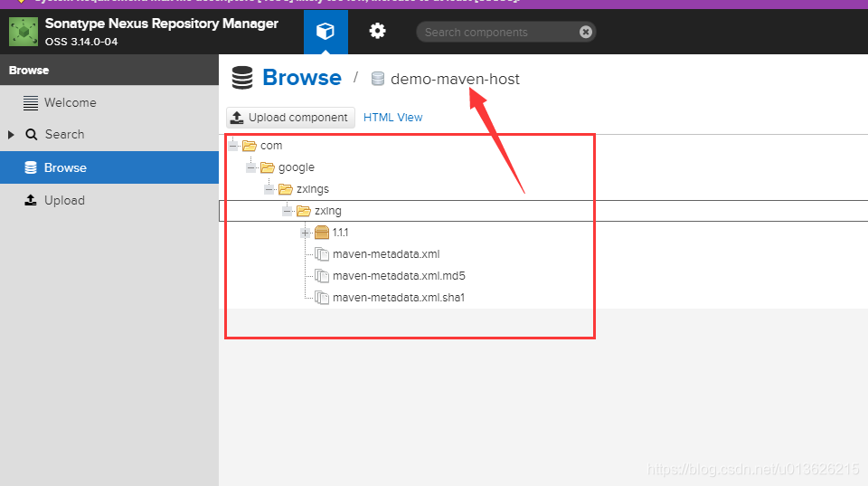
Task: Expand the Search sidebar arrow
Action: [11, 135]
